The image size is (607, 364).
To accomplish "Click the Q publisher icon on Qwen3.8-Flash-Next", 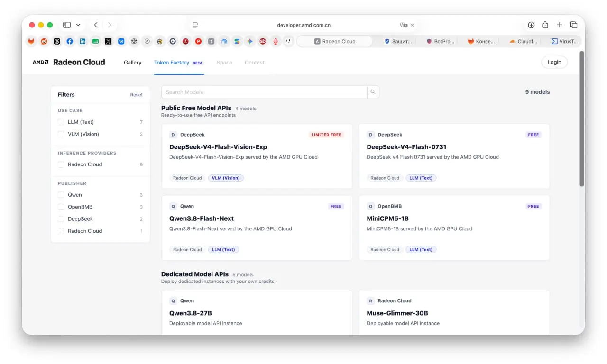I will click(173, 206).
